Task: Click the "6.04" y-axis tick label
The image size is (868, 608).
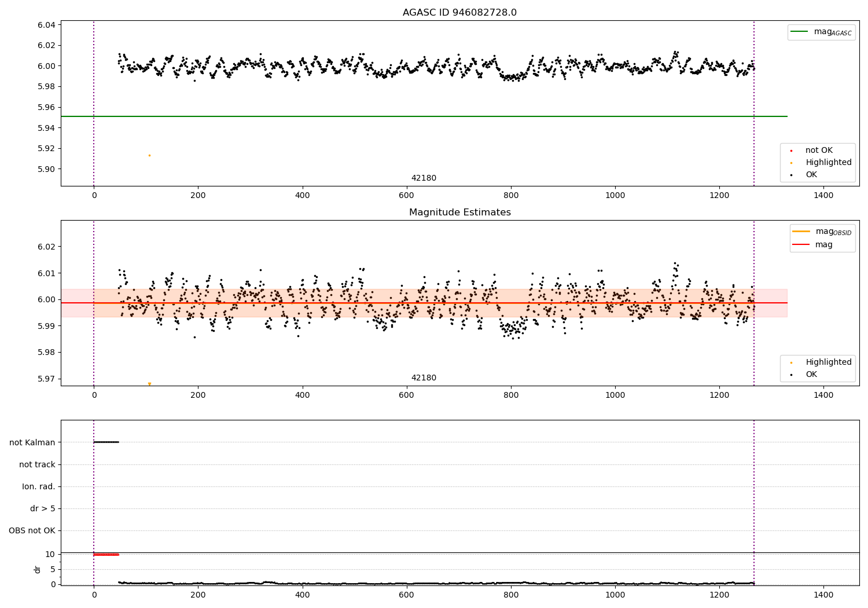Action: (x=46, y=25)
